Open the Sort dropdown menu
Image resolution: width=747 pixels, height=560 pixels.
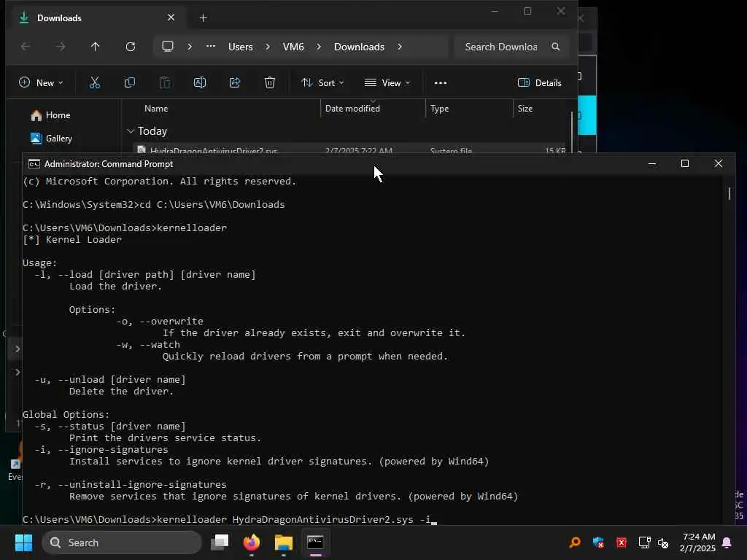click(322, 83)
